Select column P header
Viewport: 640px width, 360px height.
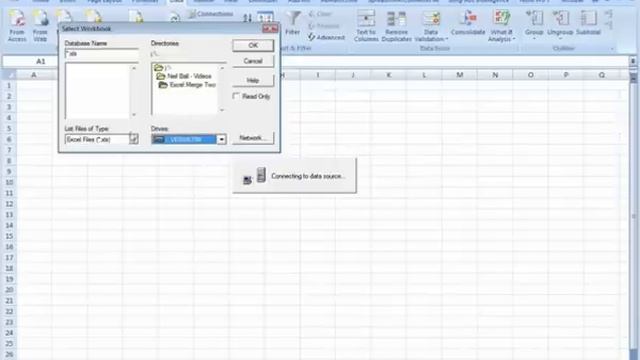coord(566,75)
